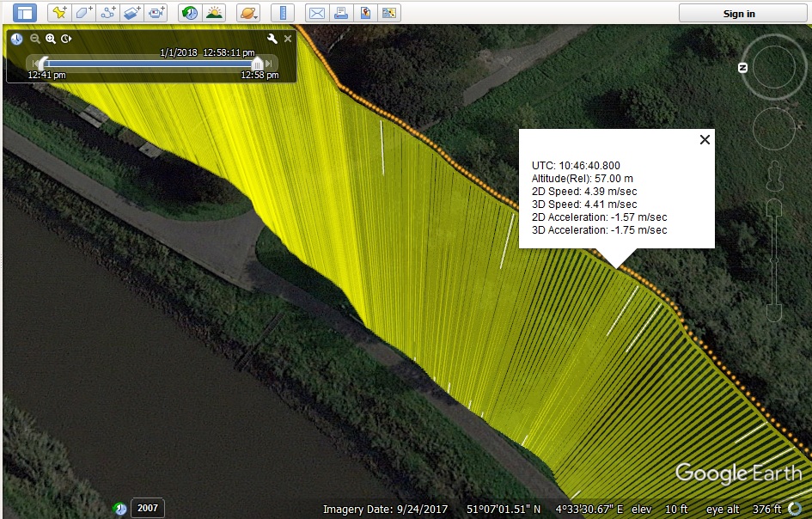
Task: Click 2D Acceleration: -1.57 m/sec line
Action: 599,217
